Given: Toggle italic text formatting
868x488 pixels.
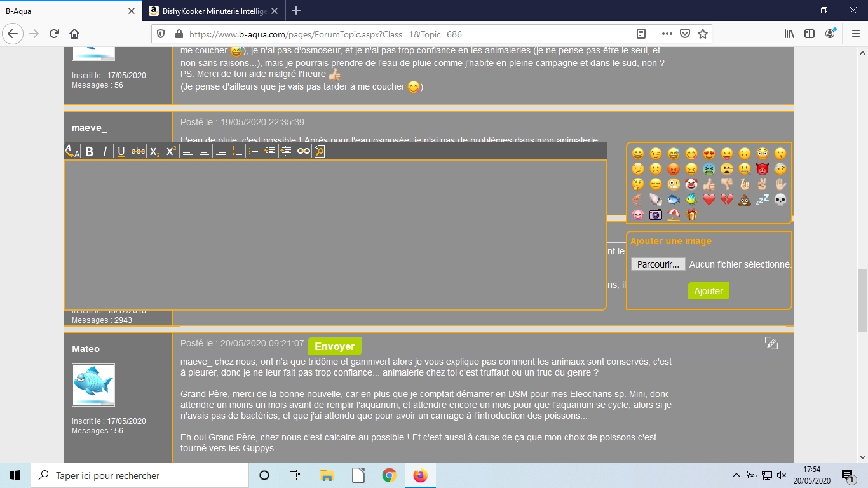Looking at the screenshot, I should (x=105, y=151).
